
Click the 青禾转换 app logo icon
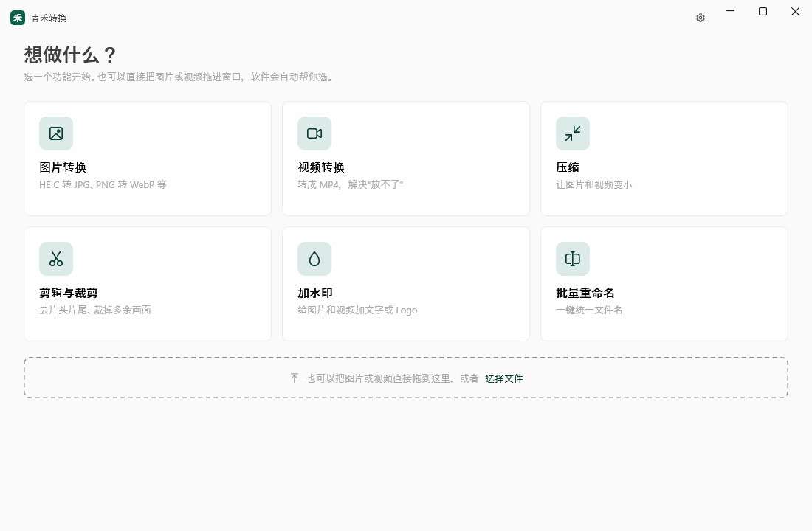[x=18, y=18]
